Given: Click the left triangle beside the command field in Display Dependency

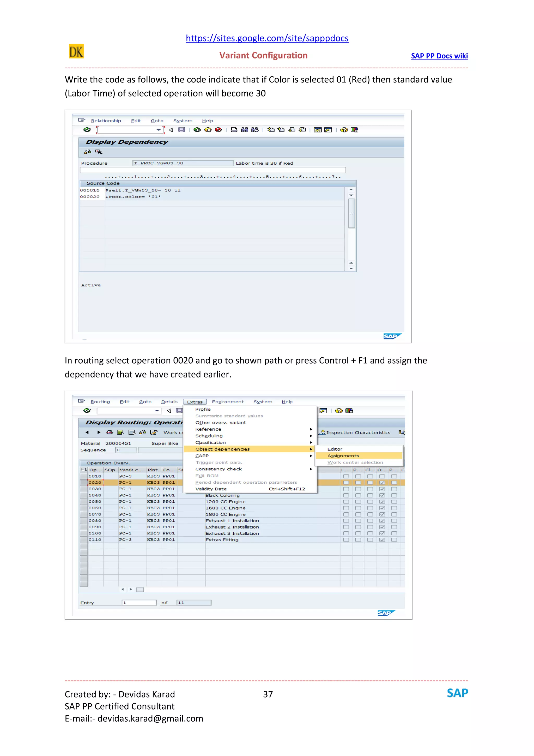Looking at the screenshot, I should pyautogui.click(x=171, y=130).
